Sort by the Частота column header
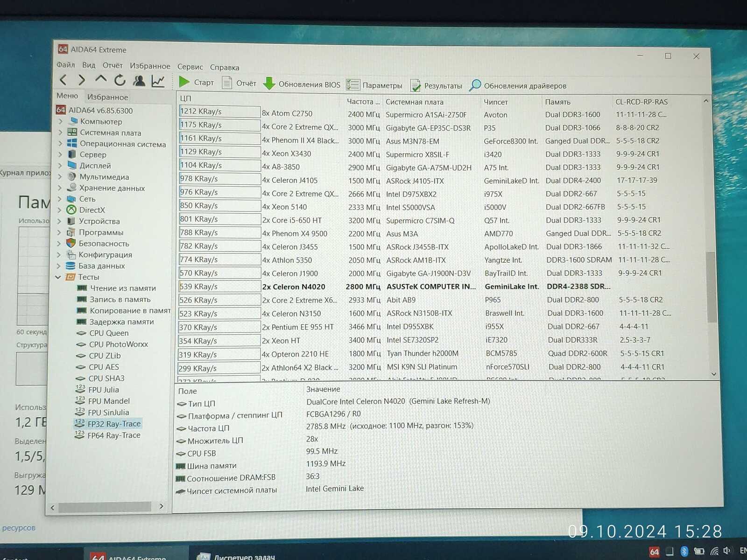This screenshot has width=747, height=560. (363, 101)
